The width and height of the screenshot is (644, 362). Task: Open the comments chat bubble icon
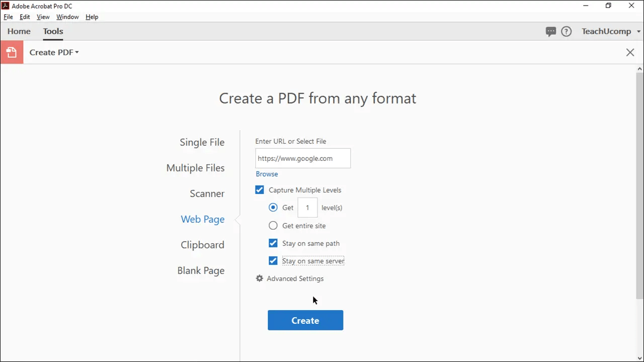[x=551, y=31]
